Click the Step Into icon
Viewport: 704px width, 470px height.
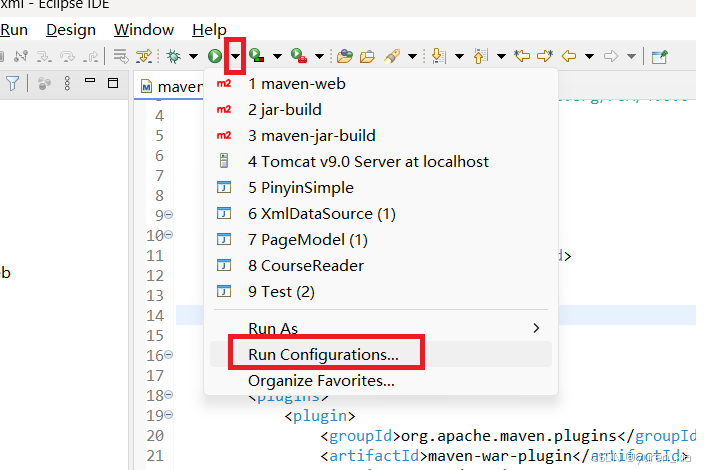pos(44,56)
